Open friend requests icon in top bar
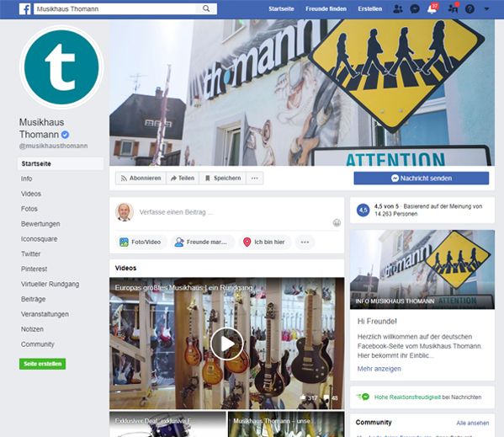Image resolution: width=504 pixels, height=437 pixels. (398, 9)
